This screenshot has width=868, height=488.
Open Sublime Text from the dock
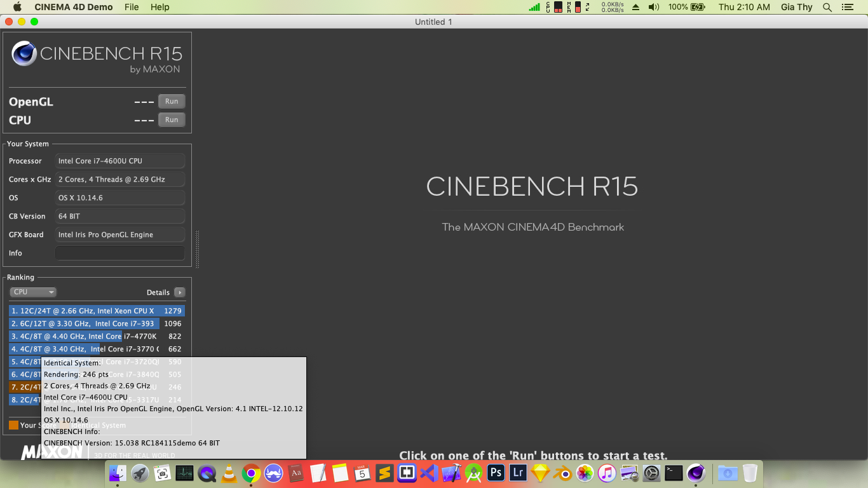coord(384,473)
